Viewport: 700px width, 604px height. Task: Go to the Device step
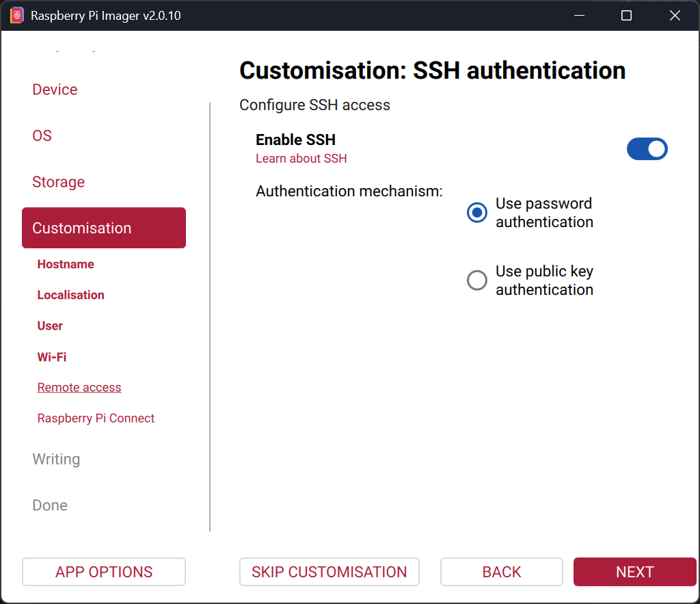click(x=55, y=90)
